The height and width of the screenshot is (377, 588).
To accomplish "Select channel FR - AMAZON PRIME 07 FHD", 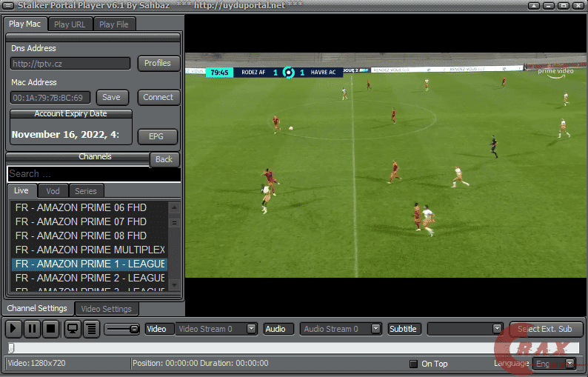I will tap(90, 221).
